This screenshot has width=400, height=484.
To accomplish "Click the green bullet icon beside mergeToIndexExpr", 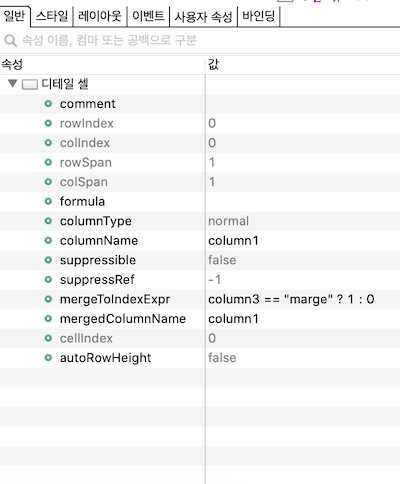I will (x=48, y=299).
